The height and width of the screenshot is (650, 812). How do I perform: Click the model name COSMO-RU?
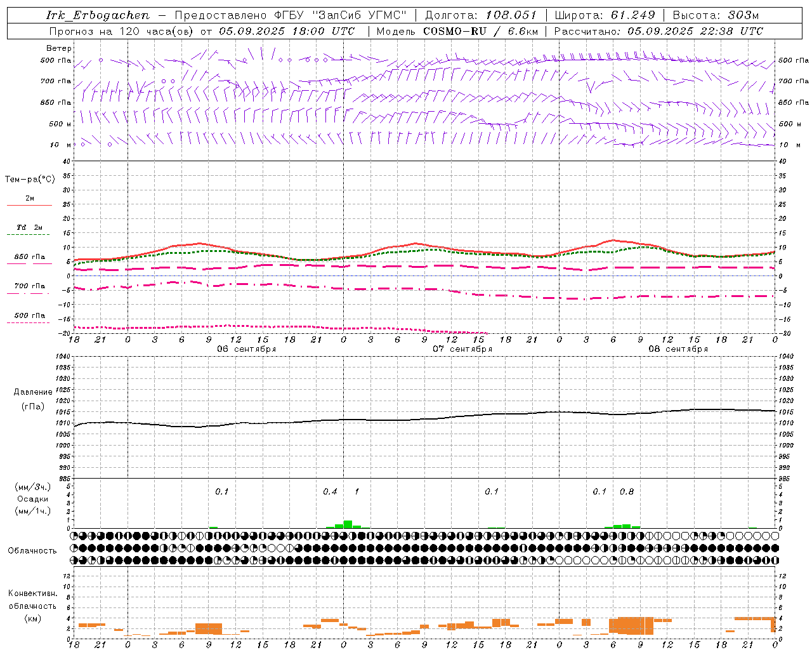[x=454, y=31]
